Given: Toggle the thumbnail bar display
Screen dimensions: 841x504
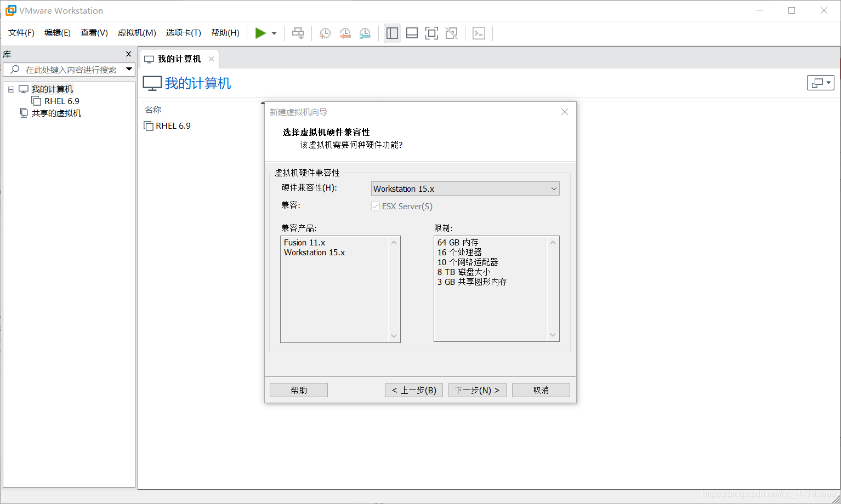Looking at the screenshot, I should tap(412, 33).
